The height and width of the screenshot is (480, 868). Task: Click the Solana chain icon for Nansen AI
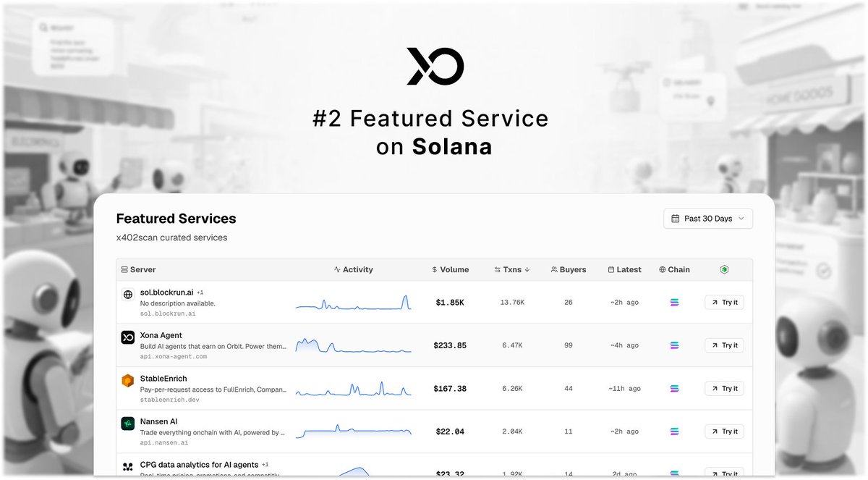(675, 431)
